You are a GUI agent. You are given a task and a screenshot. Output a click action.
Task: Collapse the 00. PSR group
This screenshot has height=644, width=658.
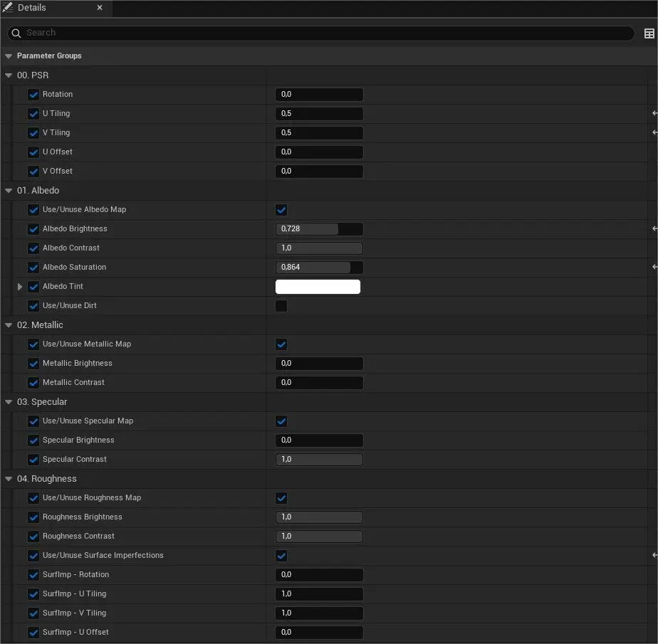9,75
